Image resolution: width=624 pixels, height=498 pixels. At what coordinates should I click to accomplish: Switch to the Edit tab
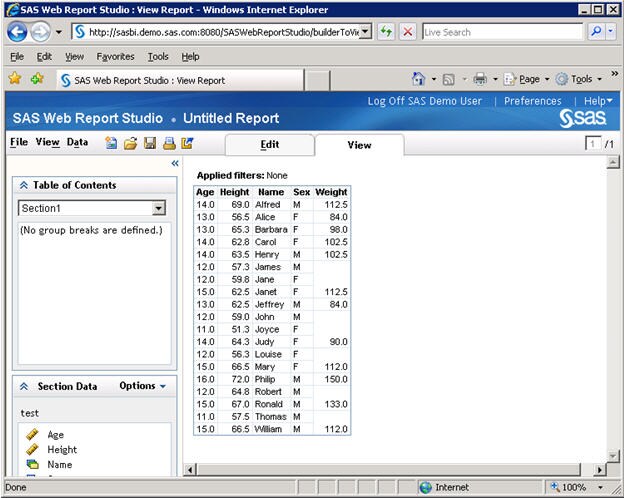pyautogui.click(x=269, y=145)
